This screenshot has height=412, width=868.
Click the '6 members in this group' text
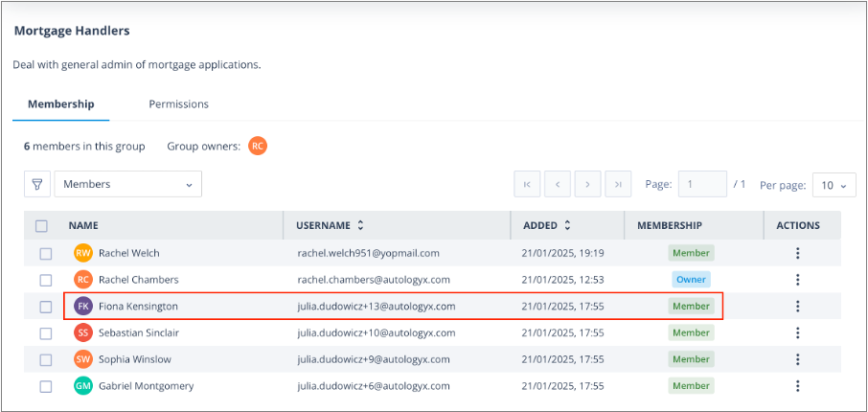coord(84,147)
